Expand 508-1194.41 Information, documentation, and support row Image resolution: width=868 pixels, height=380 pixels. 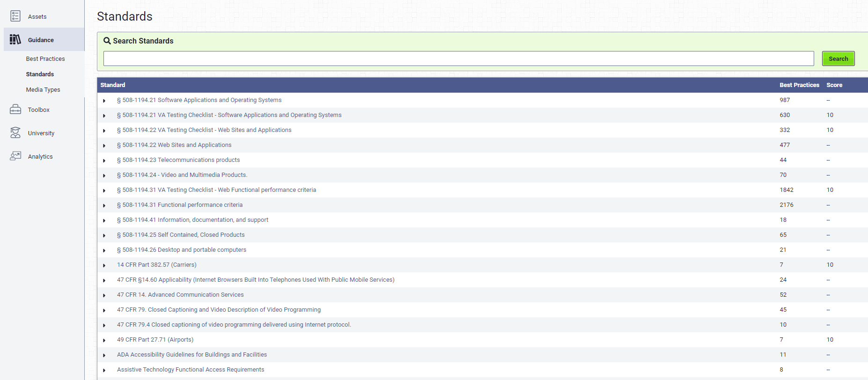(104, 220)
